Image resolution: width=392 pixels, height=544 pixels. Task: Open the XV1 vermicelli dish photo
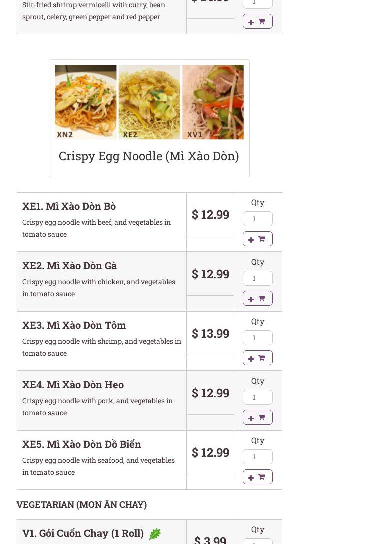pyautogui.click(x=213, y=102)
